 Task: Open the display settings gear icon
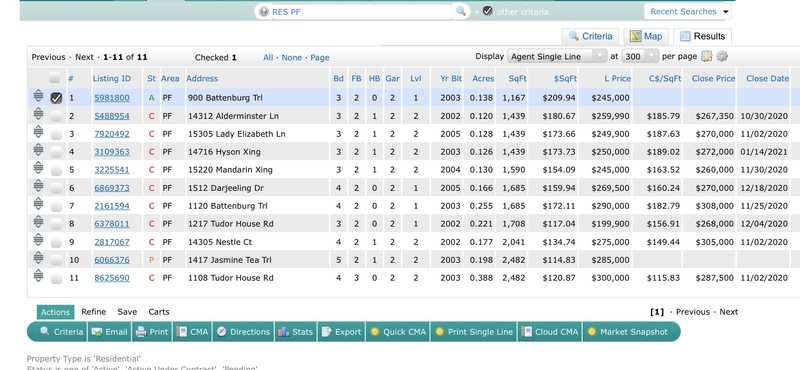[721, 57]
